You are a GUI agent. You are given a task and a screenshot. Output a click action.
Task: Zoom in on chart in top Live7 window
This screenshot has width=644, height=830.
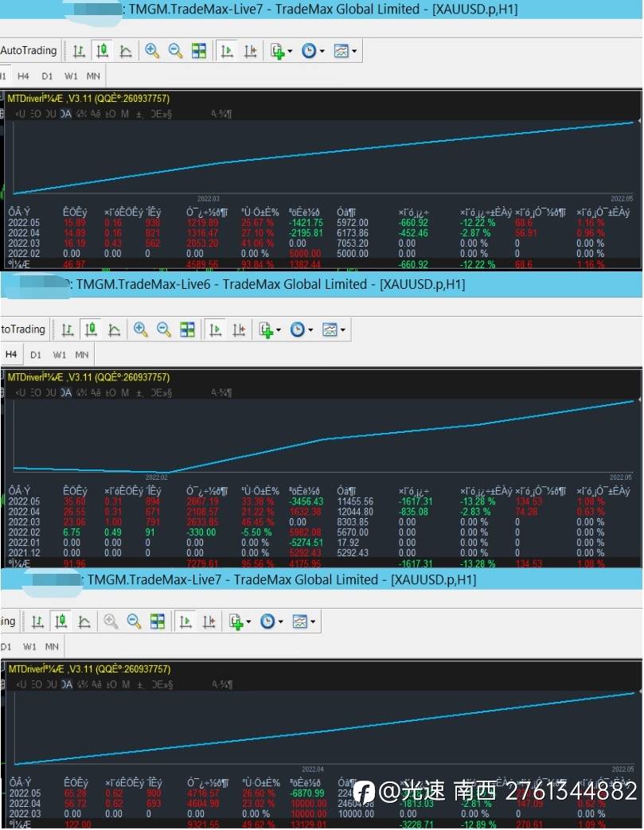[x=152, y=51]
